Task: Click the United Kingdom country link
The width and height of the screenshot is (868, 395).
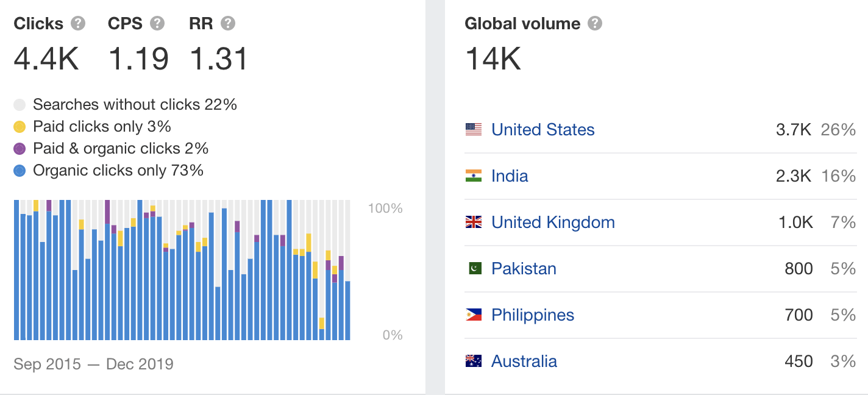Action: 553,222
